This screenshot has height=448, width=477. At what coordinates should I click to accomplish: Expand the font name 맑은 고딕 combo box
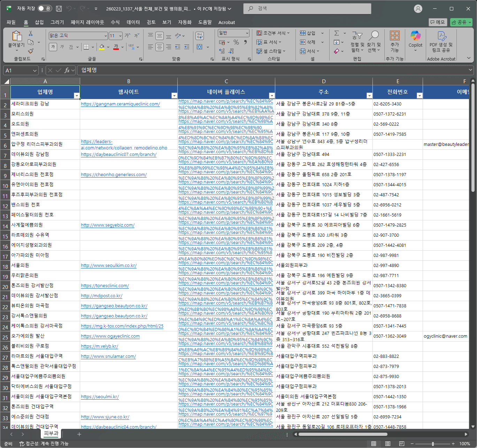coord(106,36)
